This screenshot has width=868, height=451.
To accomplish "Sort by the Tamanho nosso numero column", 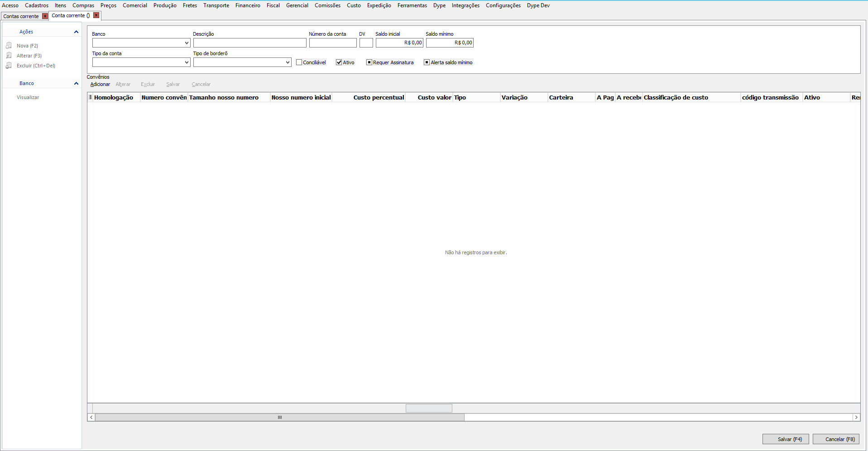I will coord(229,97).
